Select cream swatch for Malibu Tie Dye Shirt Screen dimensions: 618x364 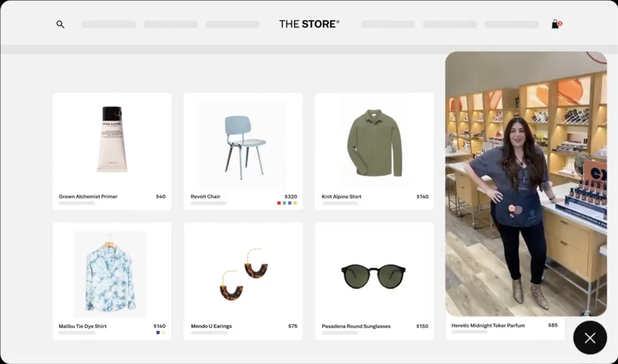click(164, 333)
